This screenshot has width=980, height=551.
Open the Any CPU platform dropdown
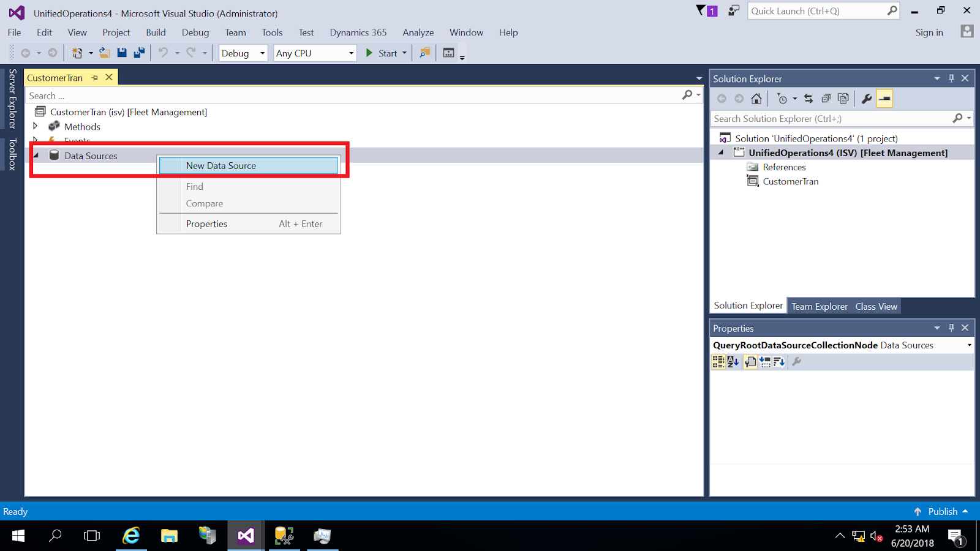(351, 53)
